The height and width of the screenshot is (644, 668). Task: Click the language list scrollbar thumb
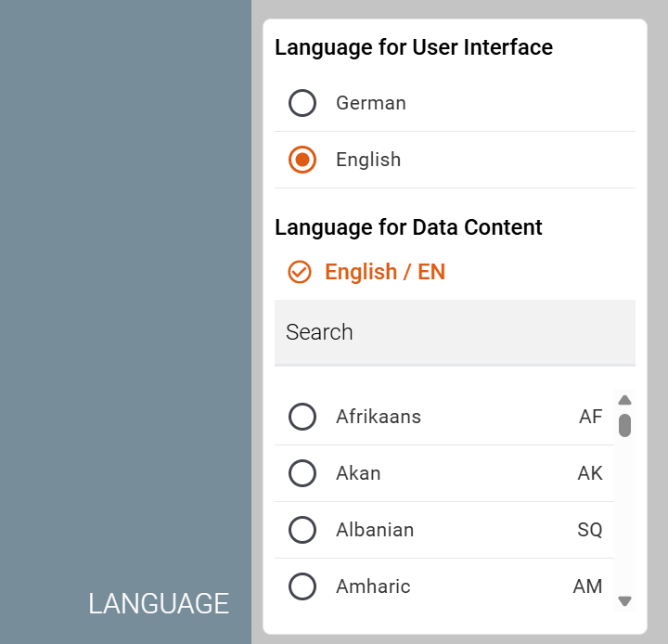(x=624, y=425)
